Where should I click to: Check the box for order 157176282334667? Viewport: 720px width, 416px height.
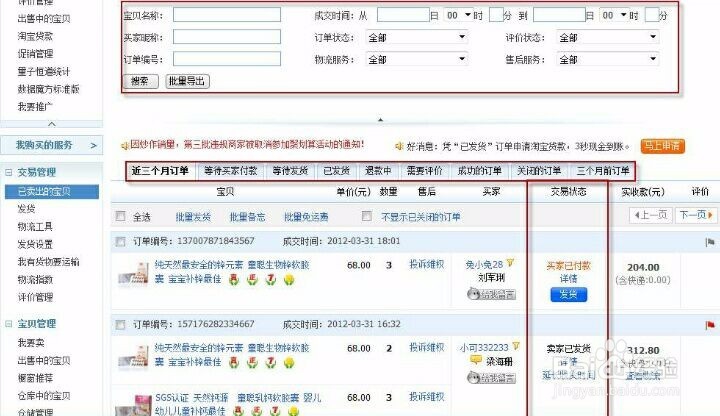120,325
